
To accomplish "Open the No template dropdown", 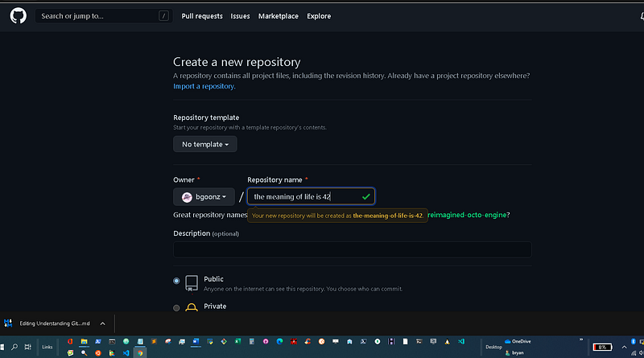I will (x=204, y=144).
